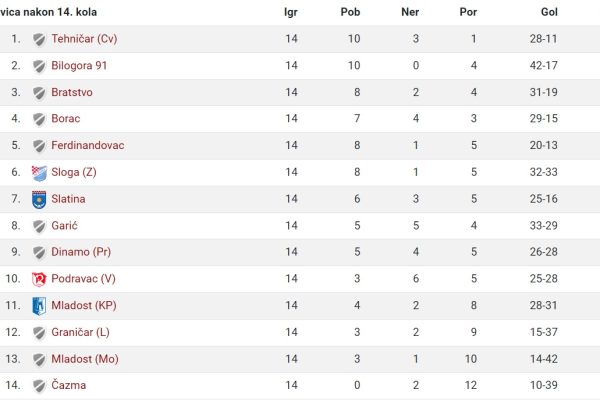Click the Bilogora 91 shield icon
The height and width of the screenshot is (400, 600).
39,66
